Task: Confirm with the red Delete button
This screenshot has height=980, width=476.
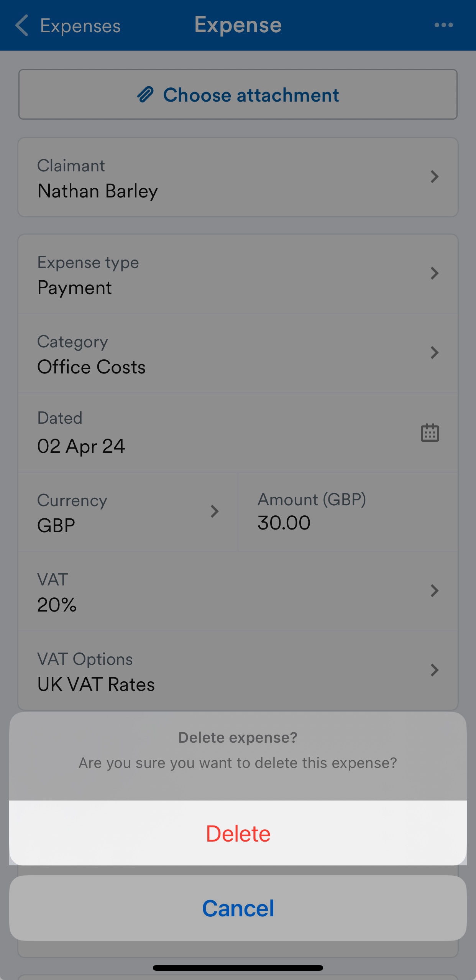Action: click(x=238, y=833)
